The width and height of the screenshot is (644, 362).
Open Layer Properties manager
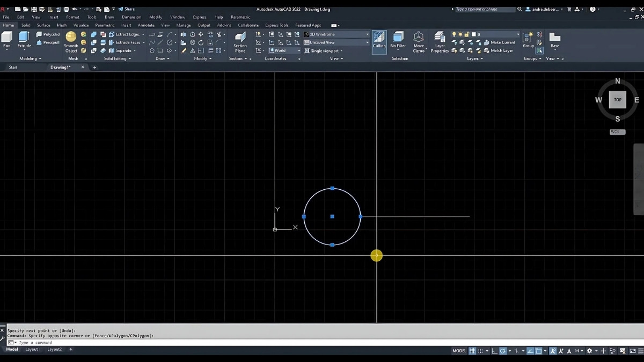pos(440,42)
